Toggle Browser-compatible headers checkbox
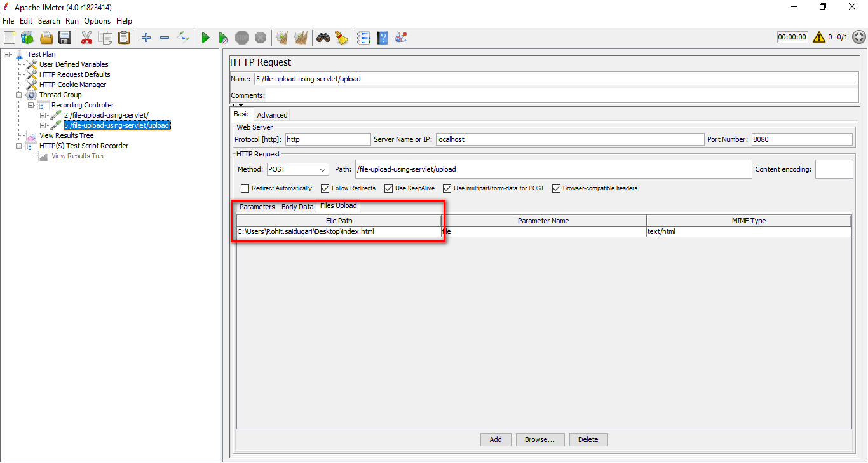The height and width of the screenshot is (463, 868). [557, 188]
